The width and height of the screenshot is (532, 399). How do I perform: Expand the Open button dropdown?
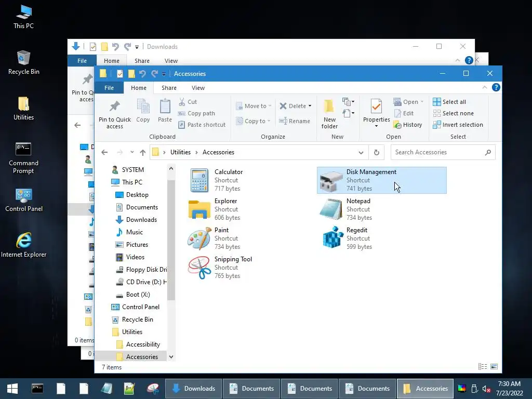(x=422, y=102)
